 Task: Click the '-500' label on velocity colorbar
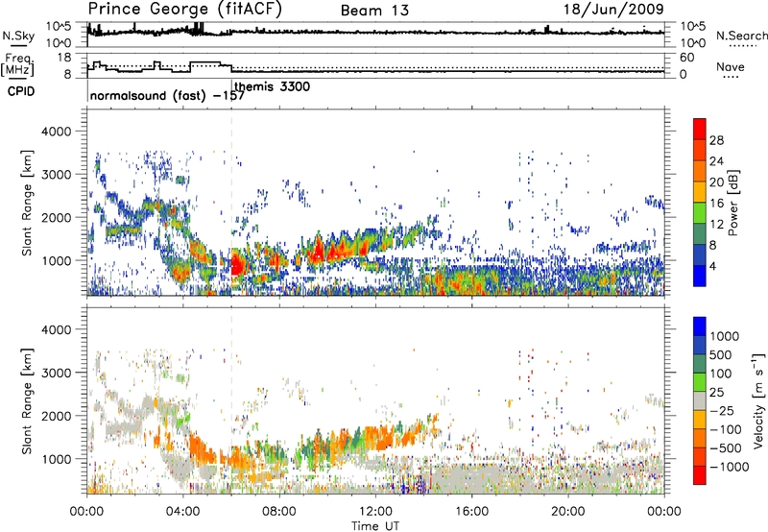click(725, 447)
